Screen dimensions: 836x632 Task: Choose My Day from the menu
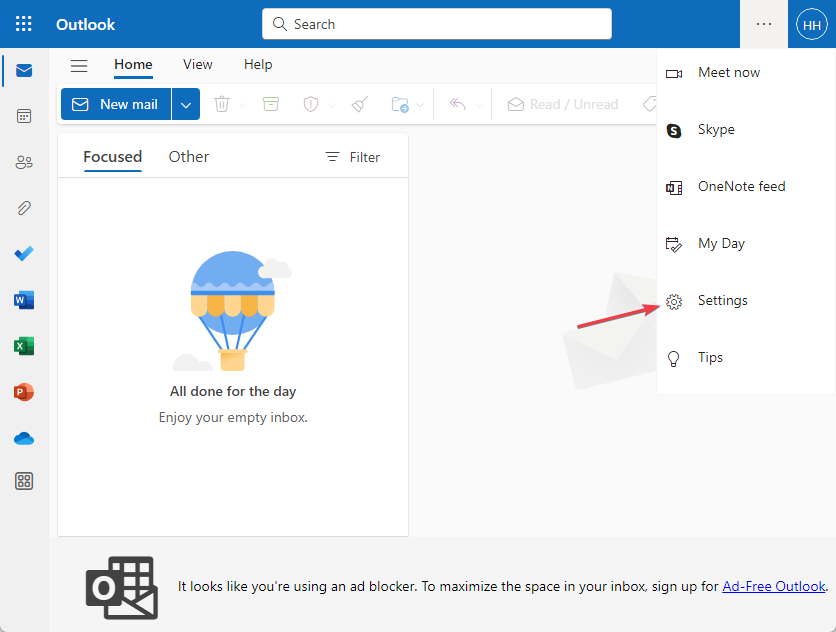745,244
